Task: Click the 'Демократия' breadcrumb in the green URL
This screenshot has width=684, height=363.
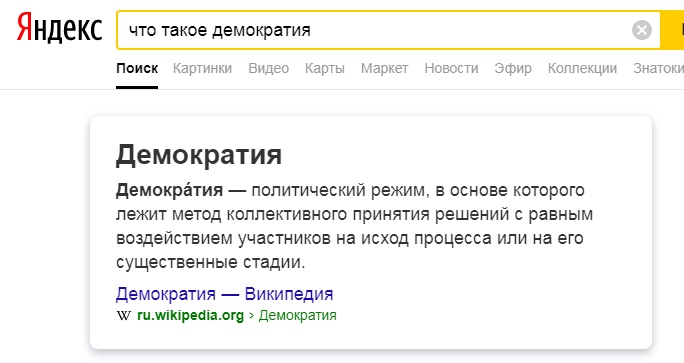Action: tap(298, 315)
